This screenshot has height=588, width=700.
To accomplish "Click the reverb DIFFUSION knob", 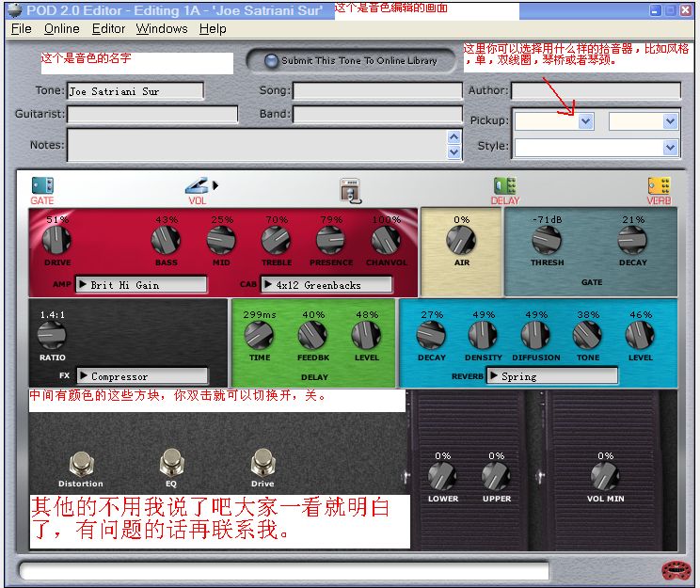I will coord(535,335).
